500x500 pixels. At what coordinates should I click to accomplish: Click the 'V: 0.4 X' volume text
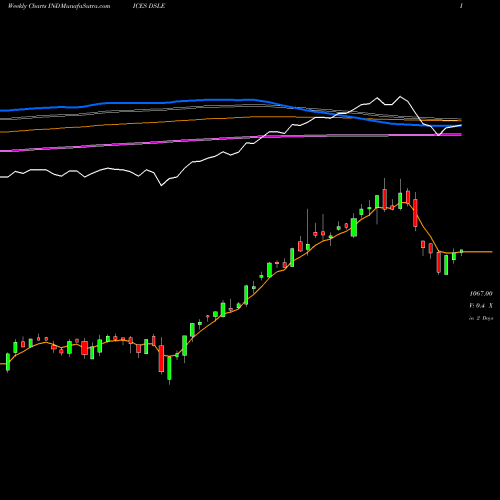tap(481, 306)
